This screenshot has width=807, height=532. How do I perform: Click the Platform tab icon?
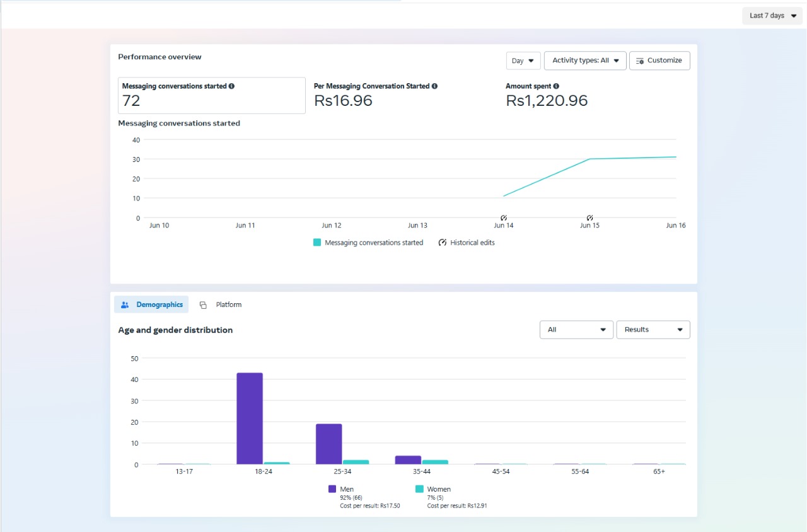point(203,305)
